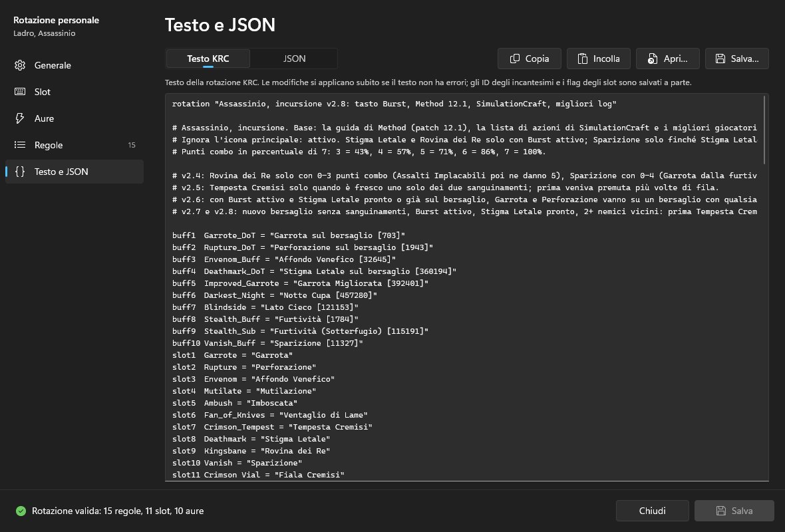Click the 'Testo e JSON' page heading
Screen dimensions: 785x532
[x=220, y=25]
